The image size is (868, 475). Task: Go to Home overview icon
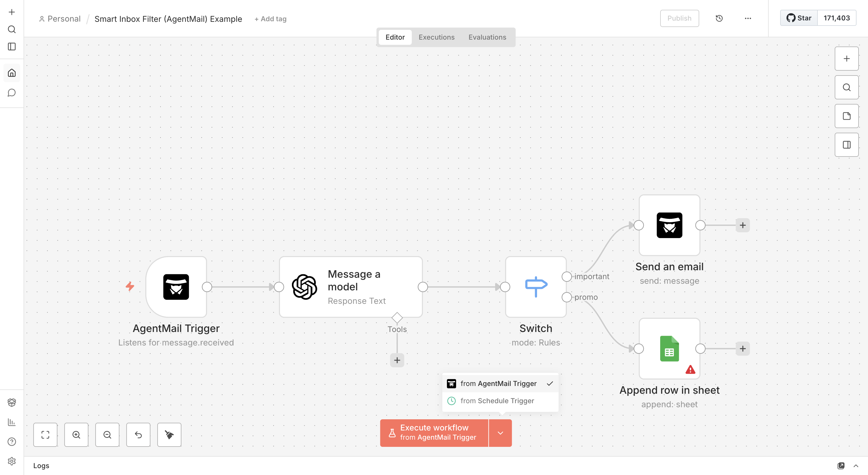[x=12, y=73]
